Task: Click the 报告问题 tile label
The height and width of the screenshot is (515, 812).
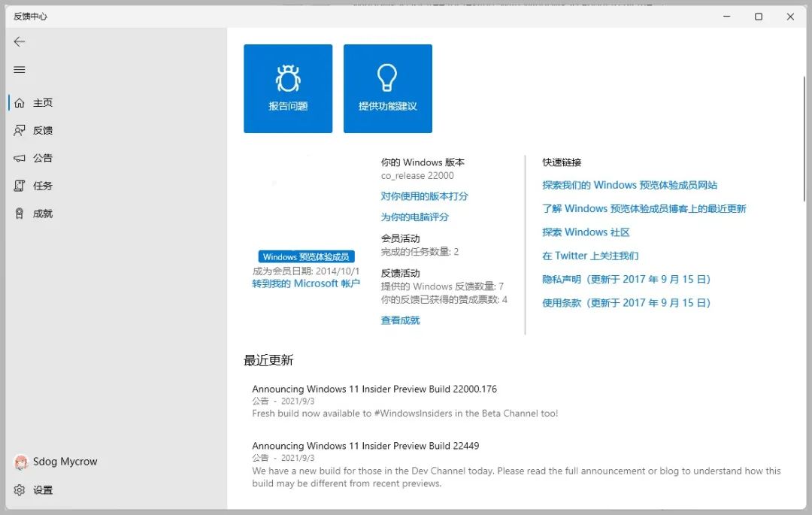Action: (288, 106)
